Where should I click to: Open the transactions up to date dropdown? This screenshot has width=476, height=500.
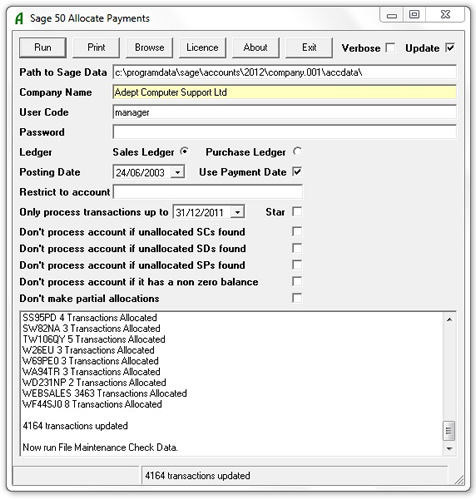pyautogui.click(x=237, y=212)
